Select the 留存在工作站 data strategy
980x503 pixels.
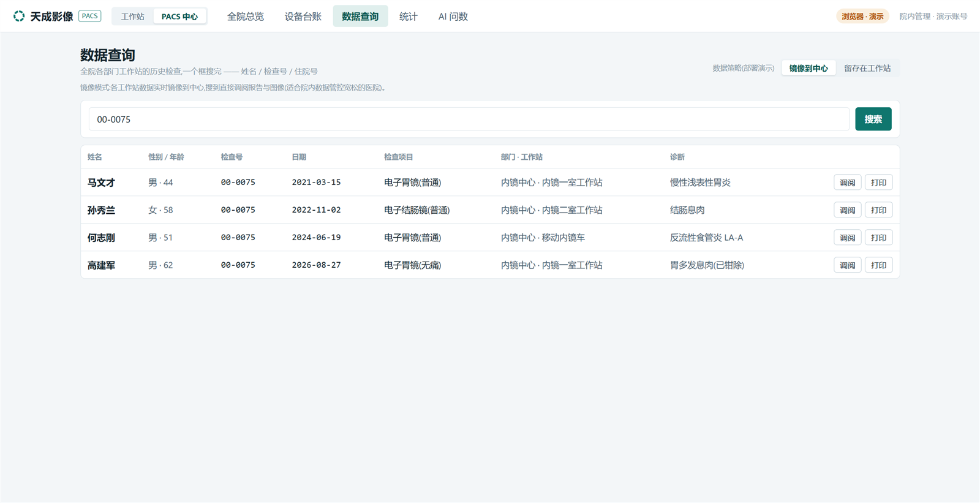[867, 68]
